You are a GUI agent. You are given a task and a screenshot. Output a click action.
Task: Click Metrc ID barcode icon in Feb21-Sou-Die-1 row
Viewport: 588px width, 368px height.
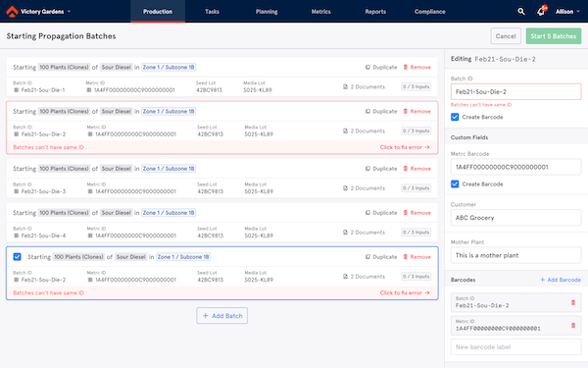[x=89, y=90]
